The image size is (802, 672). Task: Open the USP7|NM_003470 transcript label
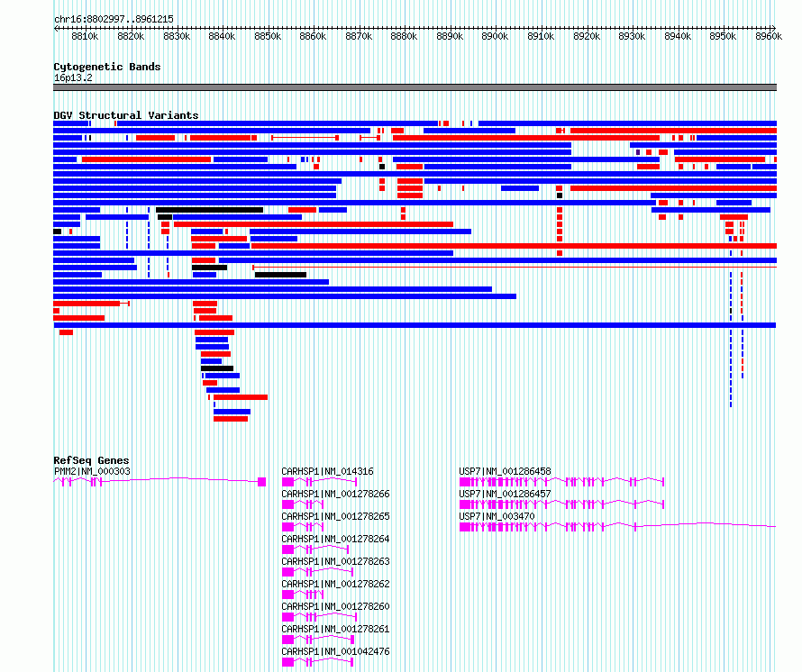pyautogui.click(x=497, y=516)
